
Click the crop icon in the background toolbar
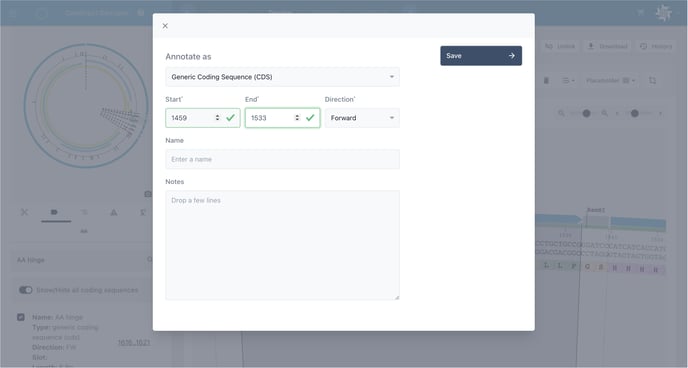tap(652, 80)
